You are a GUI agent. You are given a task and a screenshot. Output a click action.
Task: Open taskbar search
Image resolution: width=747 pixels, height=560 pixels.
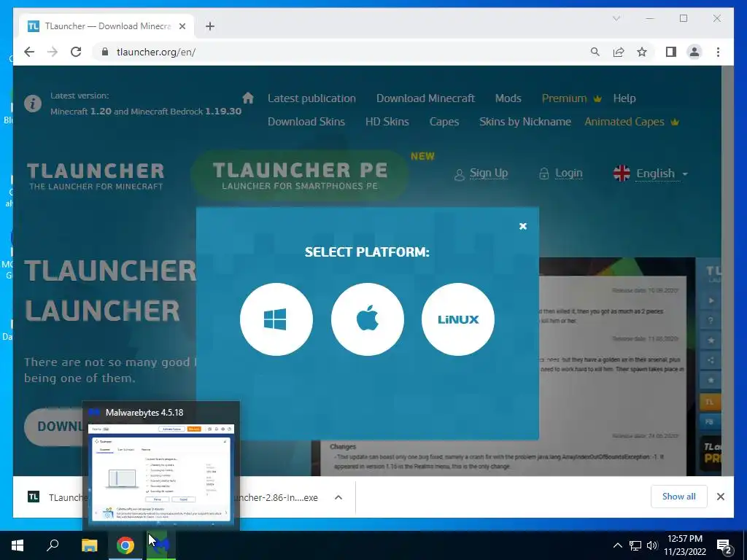coord(53,545)
